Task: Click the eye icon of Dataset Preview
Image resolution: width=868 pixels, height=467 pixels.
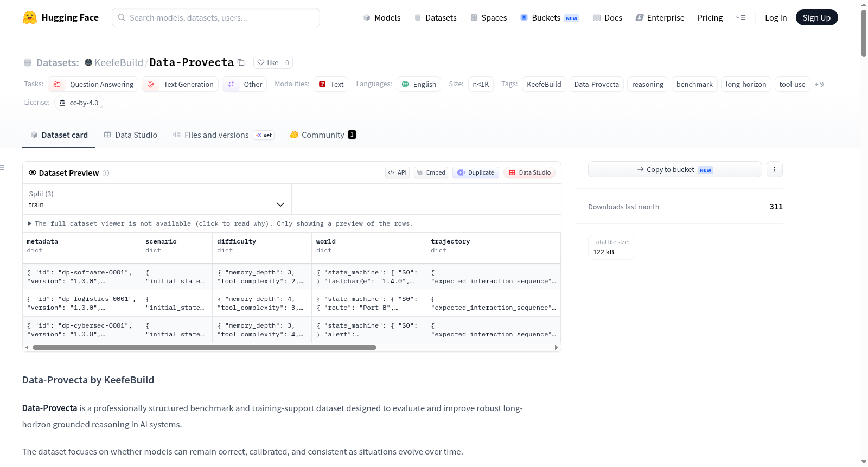Action: click(33, 172)
